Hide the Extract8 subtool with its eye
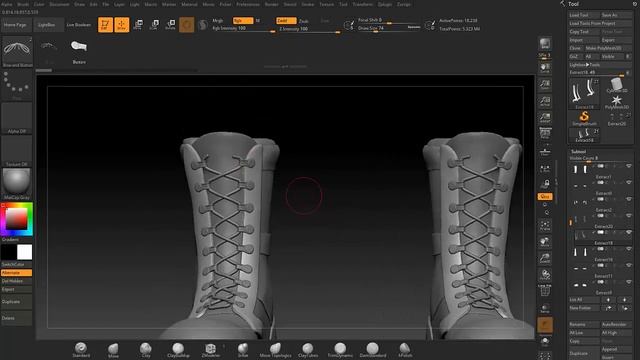The height and width of the screenshot is (360, 640). pos(629,282)
